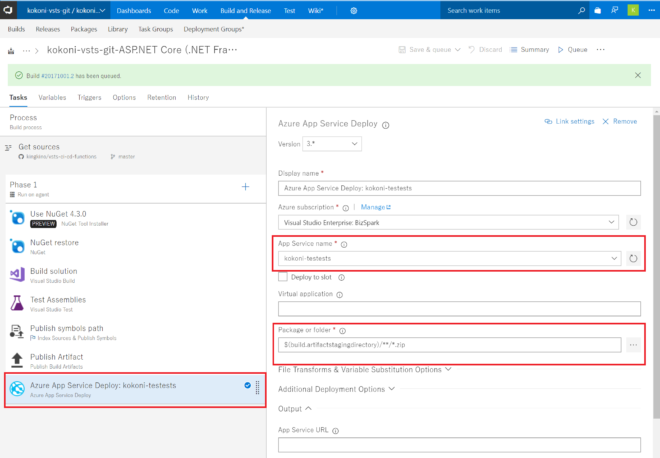Click the Virtual application input field
Screen dimensions: 660x458
(x=459, y=309)
